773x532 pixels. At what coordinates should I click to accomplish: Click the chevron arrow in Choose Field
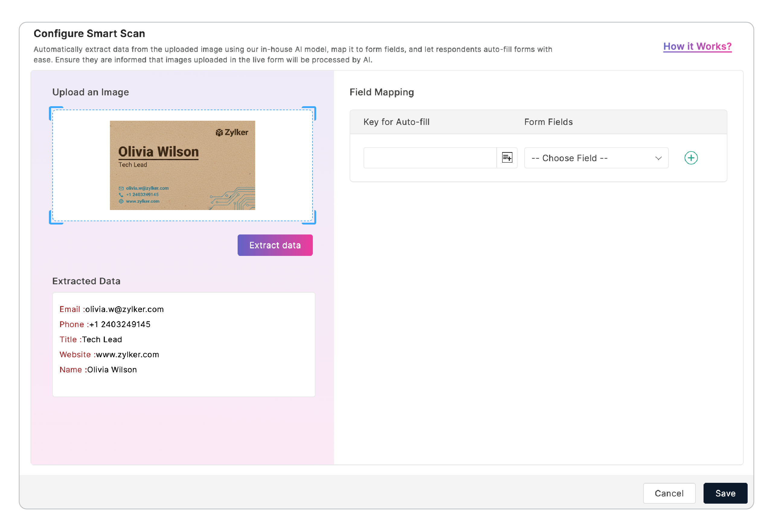pos(658,158)
